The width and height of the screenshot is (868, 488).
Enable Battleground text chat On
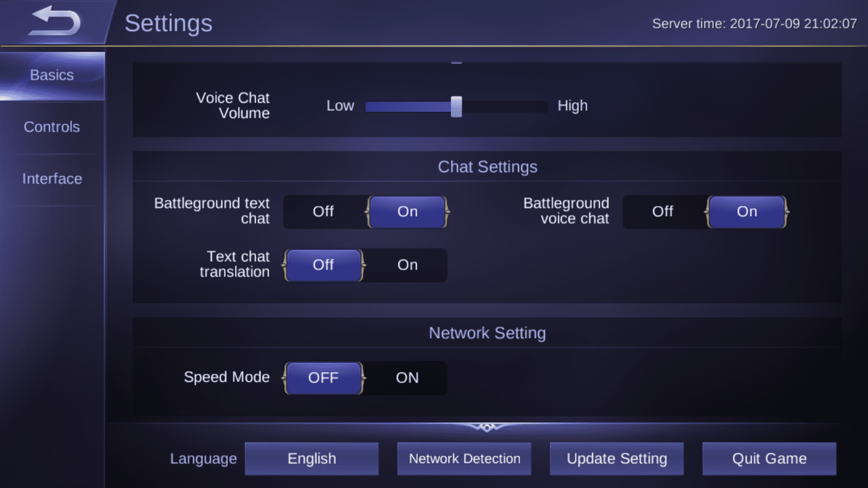[407, 211]
